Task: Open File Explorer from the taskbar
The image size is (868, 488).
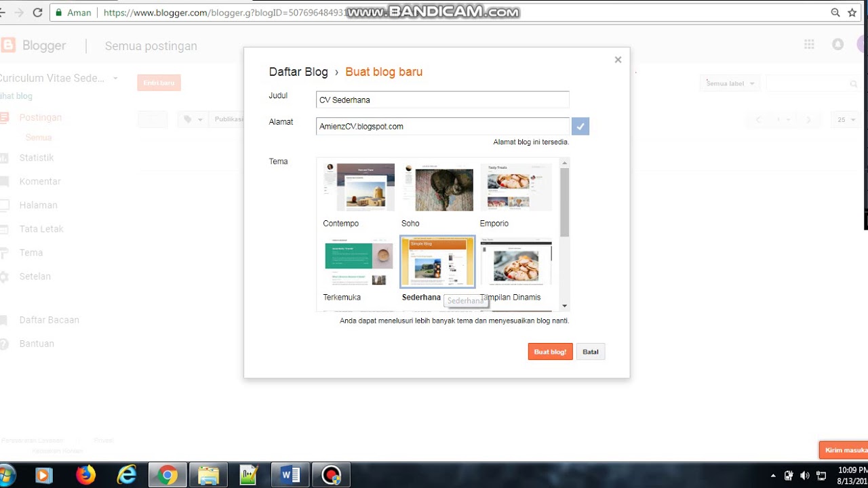Action: click(208, 475)
